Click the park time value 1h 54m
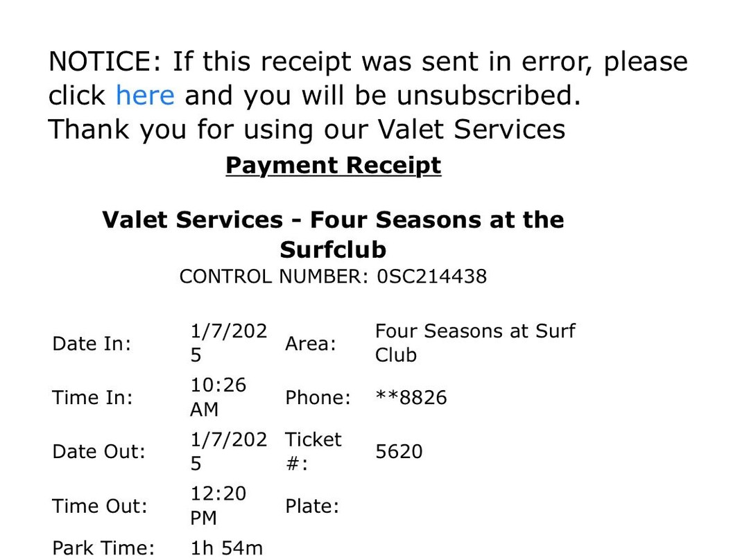This screenshot has height=560, width=749. (x=227, y=548)
